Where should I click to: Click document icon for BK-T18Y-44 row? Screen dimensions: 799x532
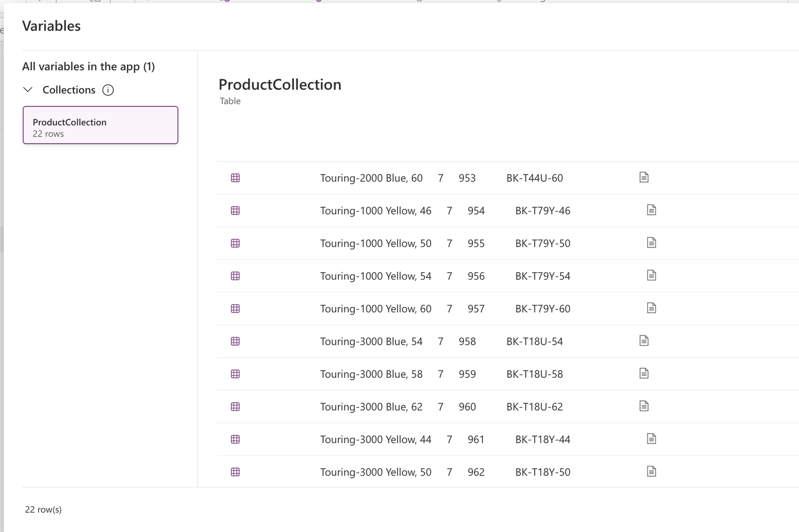tap(651, 439)
